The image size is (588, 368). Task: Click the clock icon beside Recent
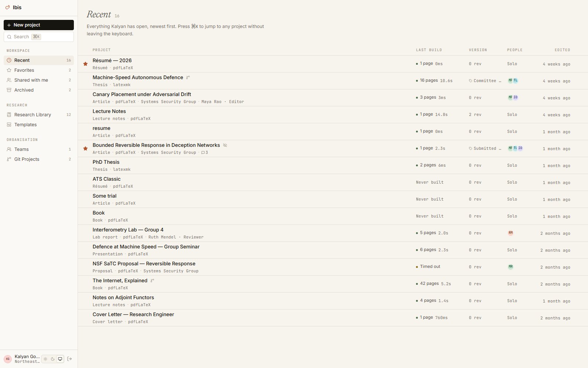coord(9,60)
